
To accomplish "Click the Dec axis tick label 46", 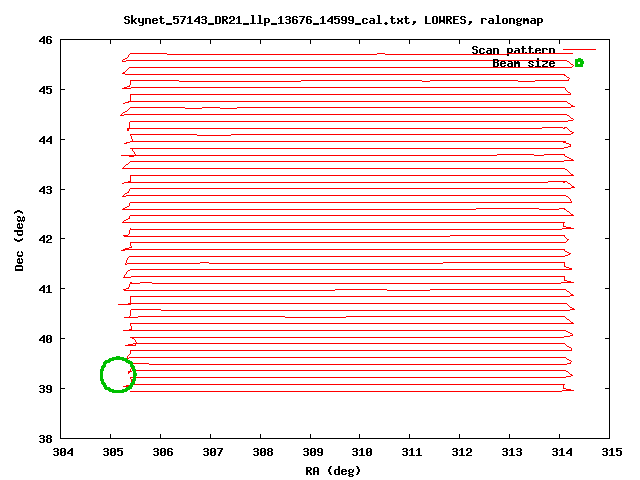I will coord(46,40).
